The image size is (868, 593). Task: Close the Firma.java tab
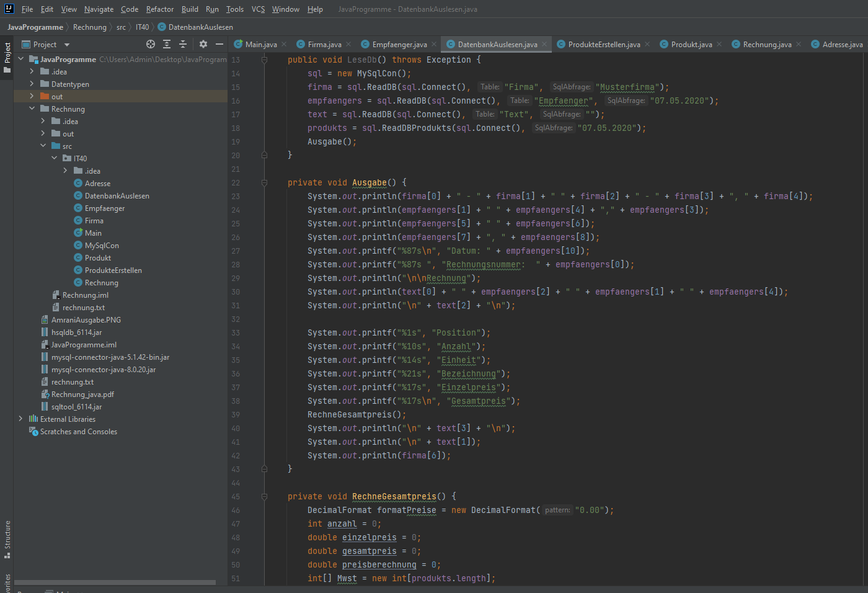click(348, 44)
